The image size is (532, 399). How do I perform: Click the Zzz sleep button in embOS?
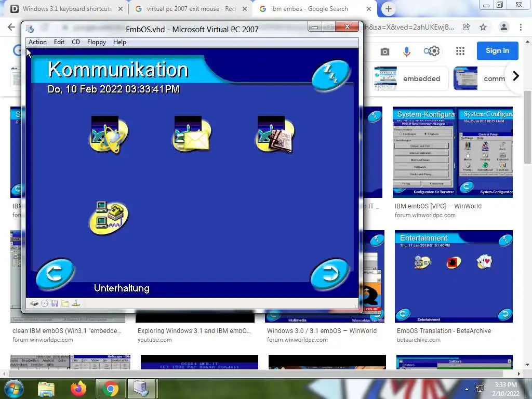[330, 75]
